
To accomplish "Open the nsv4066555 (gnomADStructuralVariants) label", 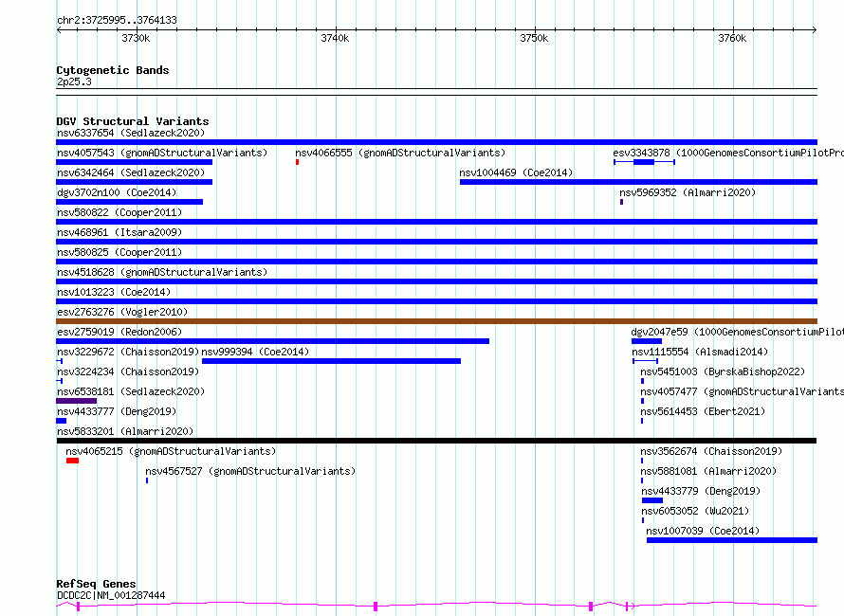I will [400, 153].
